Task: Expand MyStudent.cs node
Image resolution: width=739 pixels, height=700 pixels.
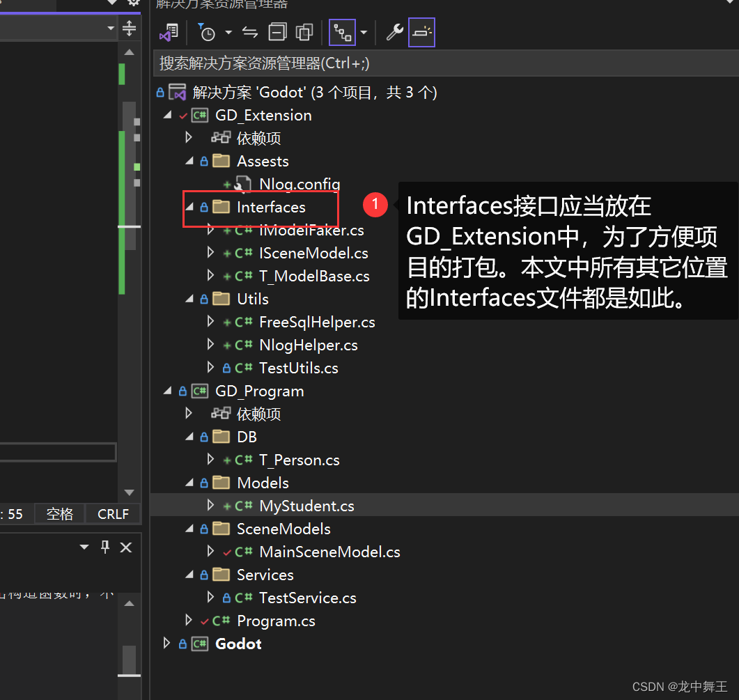Action: [x=210, y=505]
